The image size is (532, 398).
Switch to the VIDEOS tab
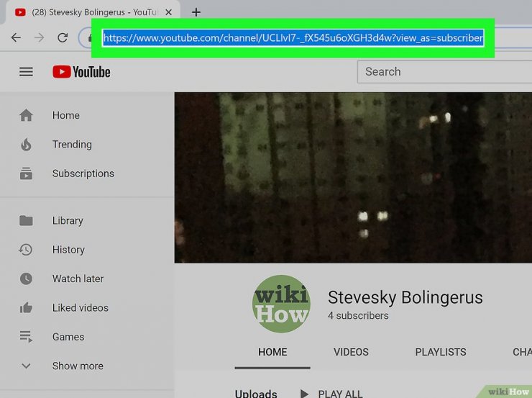coord(351,352)
